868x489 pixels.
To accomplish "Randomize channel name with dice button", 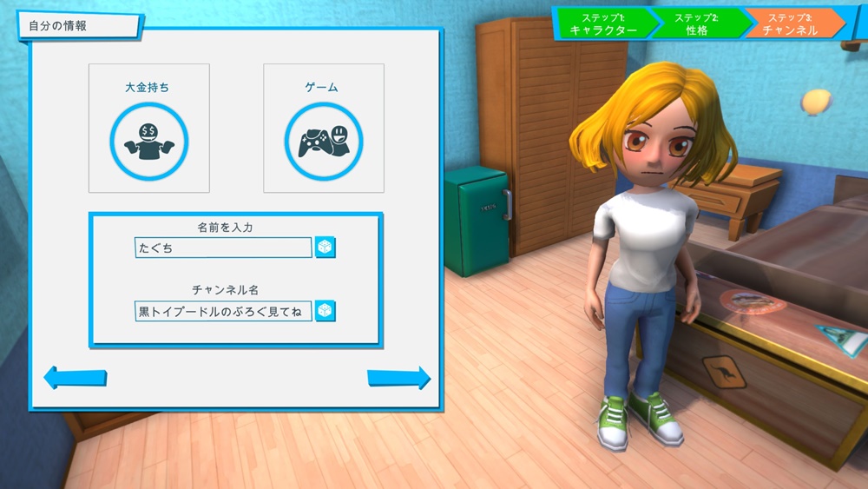I will 325,311.
